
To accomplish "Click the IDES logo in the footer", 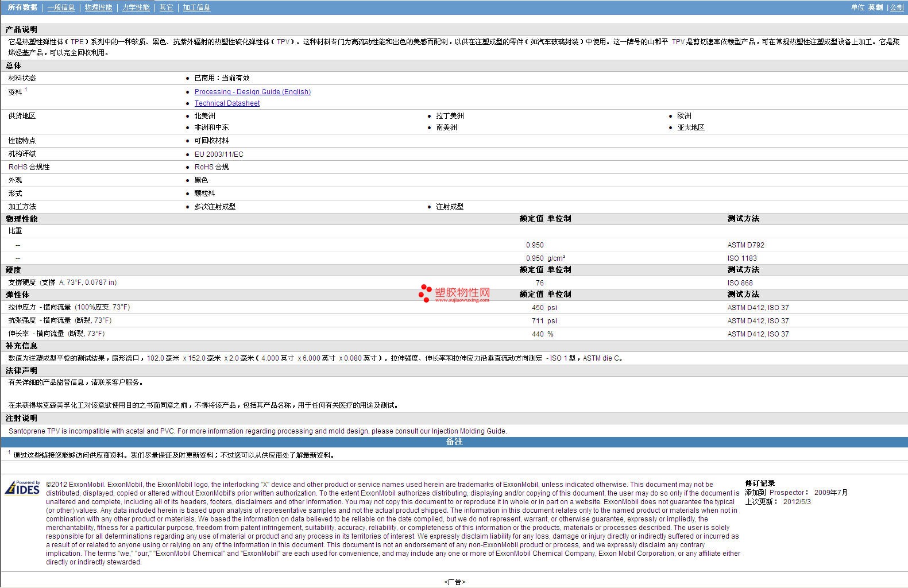I will click(x=22, y=488).
